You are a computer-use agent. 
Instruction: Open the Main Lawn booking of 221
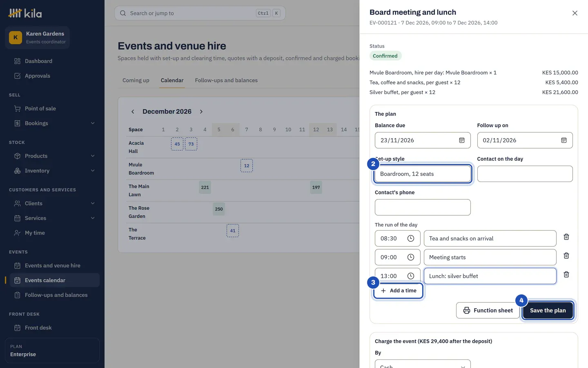[x=205, y=187]
